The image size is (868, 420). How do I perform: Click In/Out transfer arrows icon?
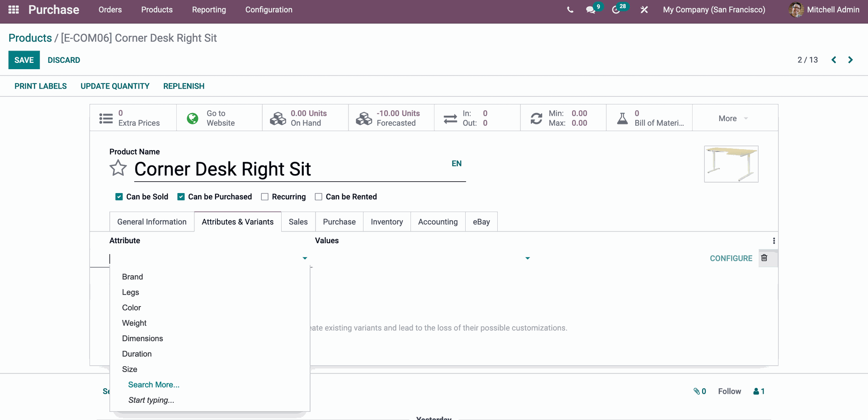tap(450, 118)
